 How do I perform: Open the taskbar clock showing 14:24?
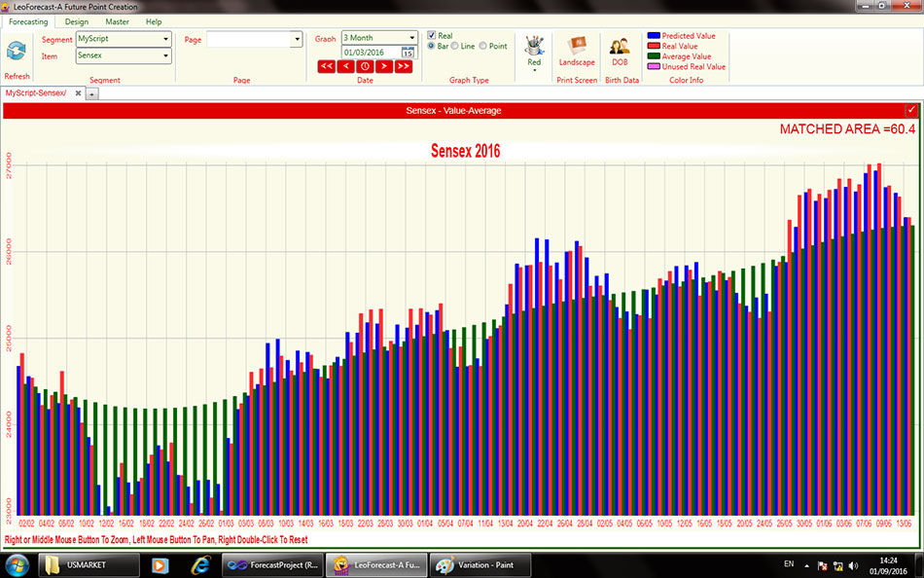[888, 565]
